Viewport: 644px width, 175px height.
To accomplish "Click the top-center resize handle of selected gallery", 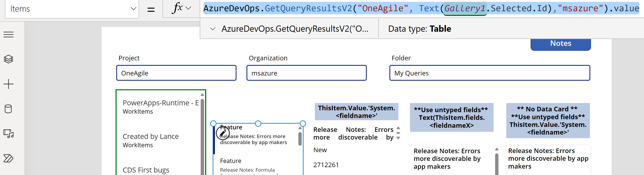I will (258, 124).
